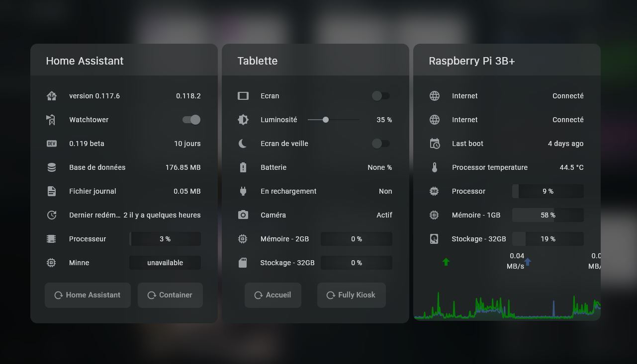Click the Stockage - 32GB hard disk icon
637x364 pixels.
pos(435,239)
